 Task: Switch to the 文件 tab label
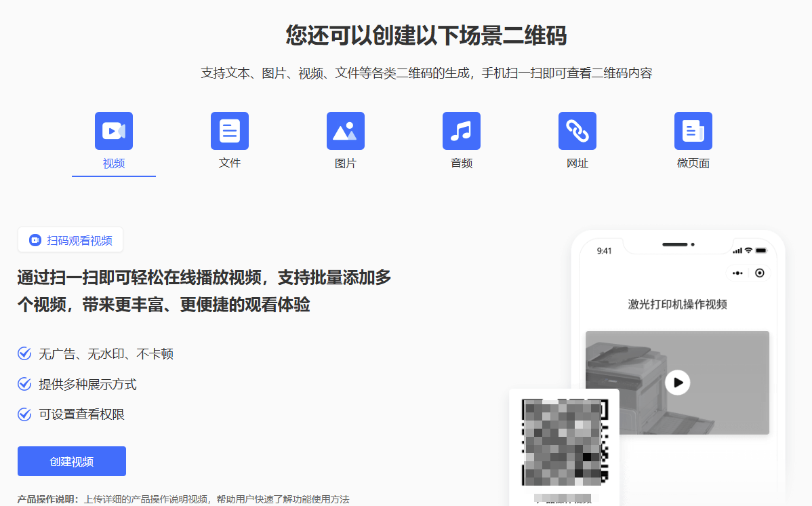coord(230,163)
